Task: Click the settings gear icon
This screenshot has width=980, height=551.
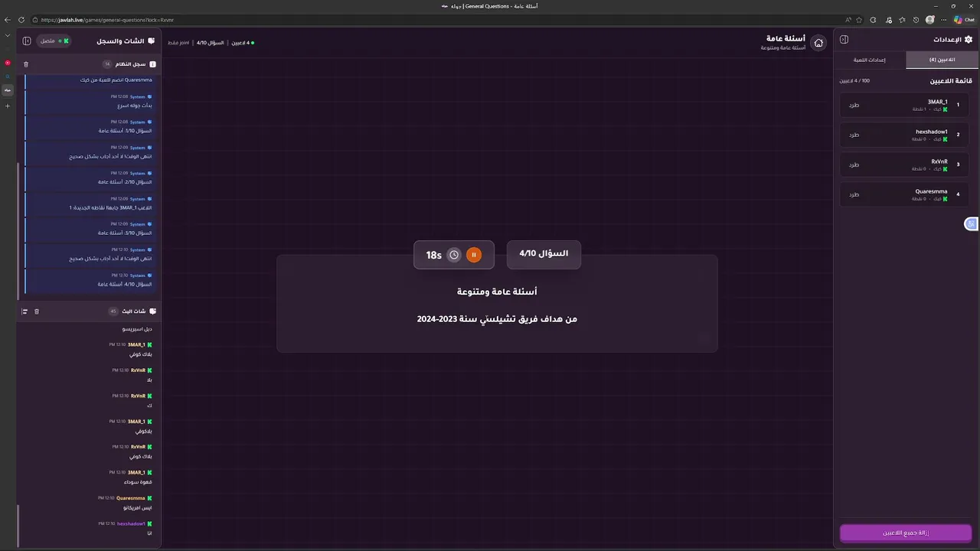Action: pyautogui.click(x=969, y=40)
